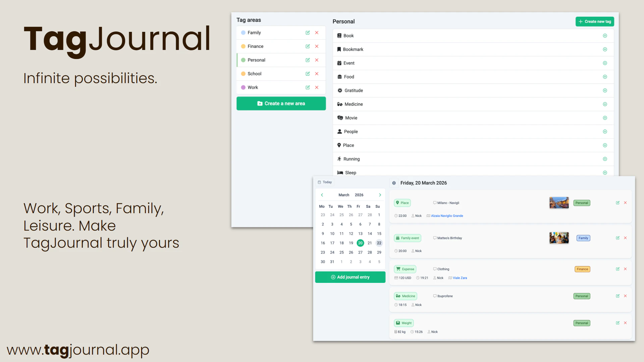Viewport: 644px width, 362px height.
Task: Open the Milano Navigli photo thumbnail
Action: pos(559,203)
